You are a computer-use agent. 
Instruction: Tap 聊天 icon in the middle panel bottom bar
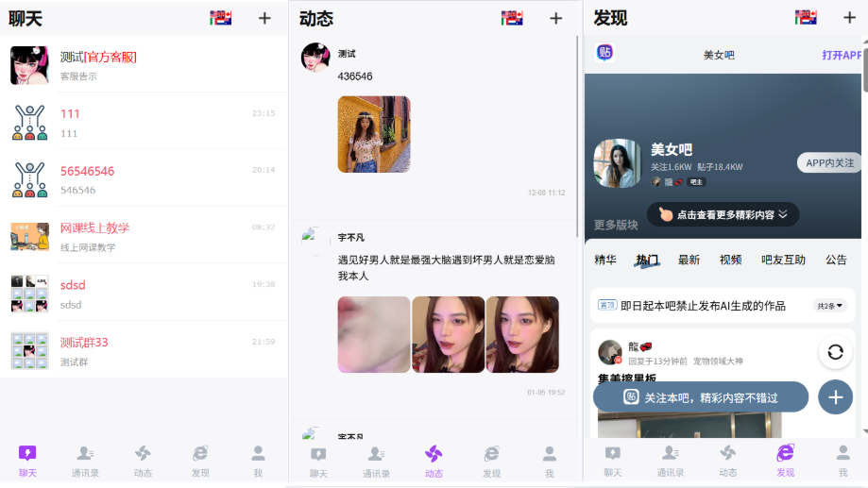tap(318, 455)
